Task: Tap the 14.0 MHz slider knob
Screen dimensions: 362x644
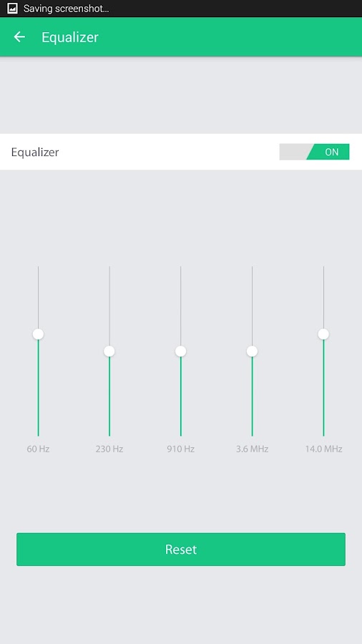Action: pos(323,334)
